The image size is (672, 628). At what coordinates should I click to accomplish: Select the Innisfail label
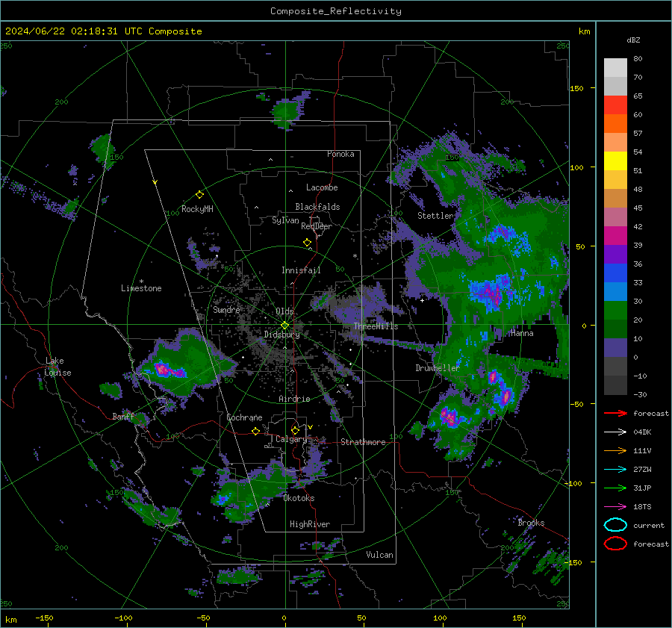click(301, 270)
